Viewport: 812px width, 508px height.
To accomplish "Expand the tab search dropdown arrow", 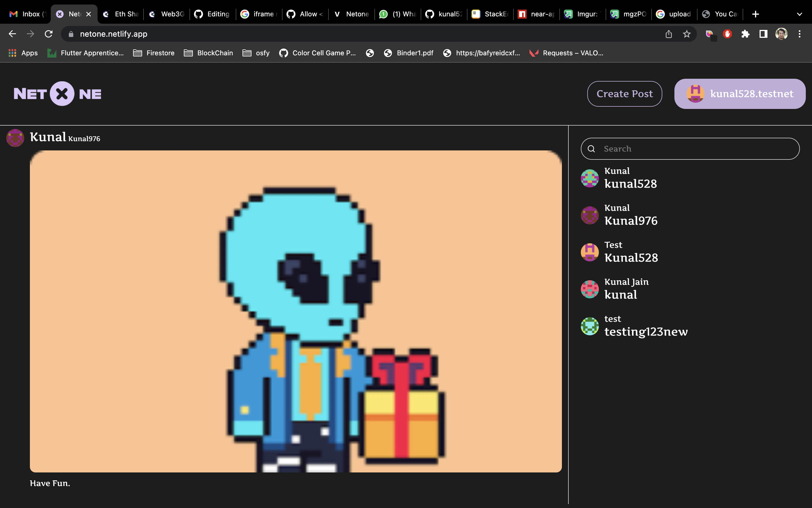I will click(x=800, y=14).
